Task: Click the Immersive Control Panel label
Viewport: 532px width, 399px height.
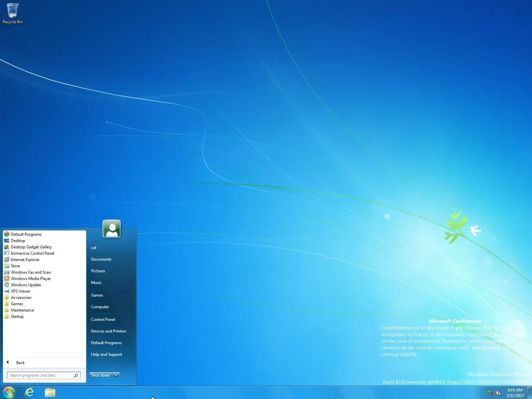Action: pyautogui.click(x=33, y=253)
